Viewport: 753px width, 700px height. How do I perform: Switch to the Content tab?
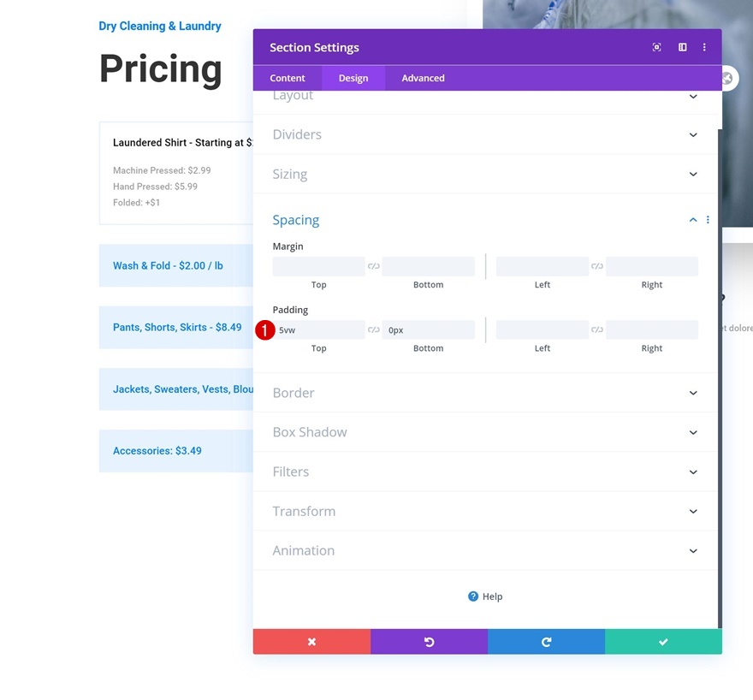(x=288, y=78)
